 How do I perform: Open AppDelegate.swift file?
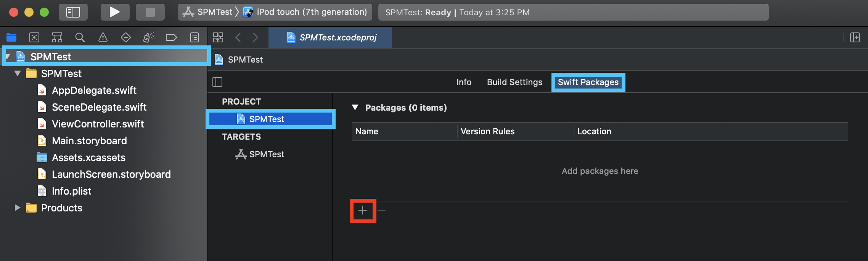click(x=94, y=90)
